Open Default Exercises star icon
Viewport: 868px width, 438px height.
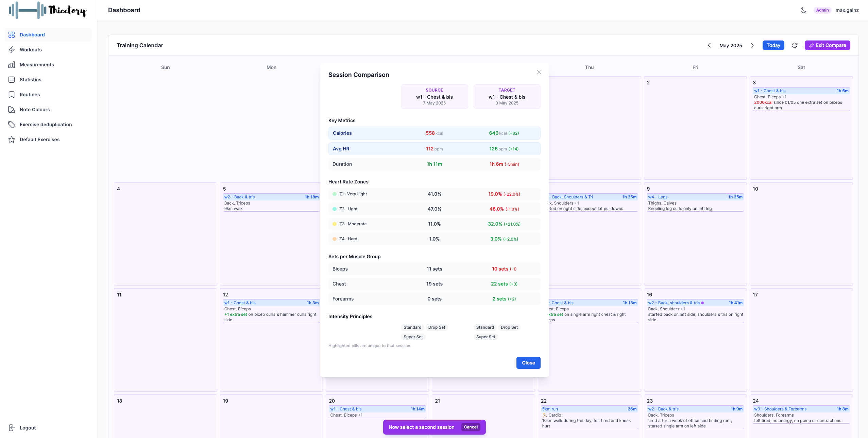point(12,140)
